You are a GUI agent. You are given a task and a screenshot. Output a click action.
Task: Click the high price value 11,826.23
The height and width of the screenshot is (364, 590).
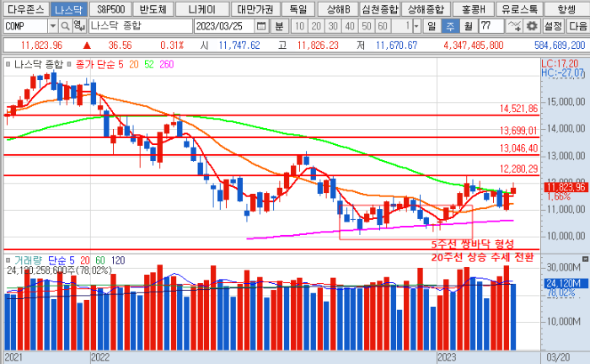(x=318, y=45)
